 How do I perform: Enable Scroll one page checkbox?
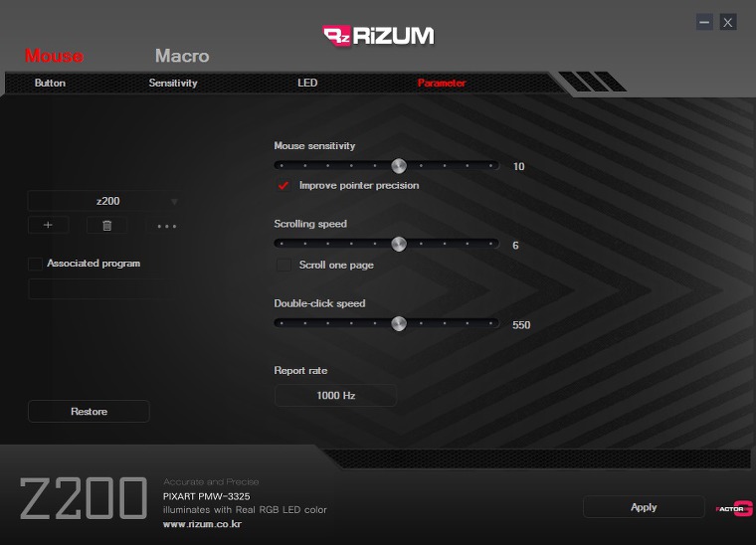[x=283, y=265]
